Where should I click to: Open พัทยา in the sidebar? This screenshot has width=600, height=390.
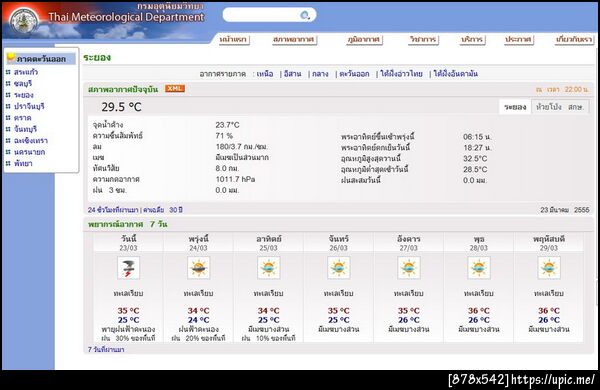tap(23, 164)
